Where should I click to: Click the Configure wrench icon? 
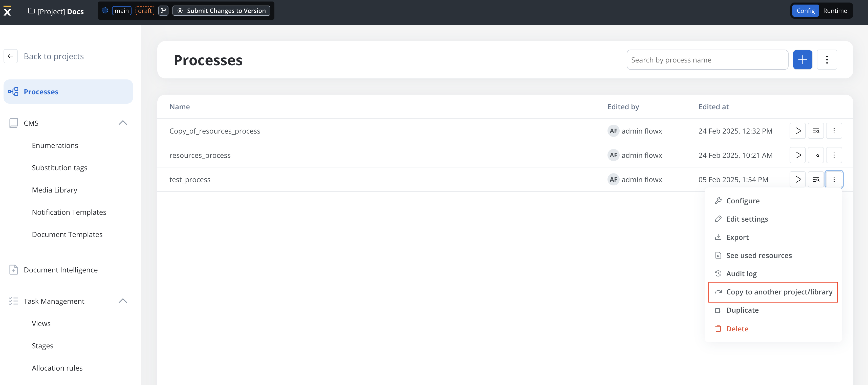click(x=718, y=201)
